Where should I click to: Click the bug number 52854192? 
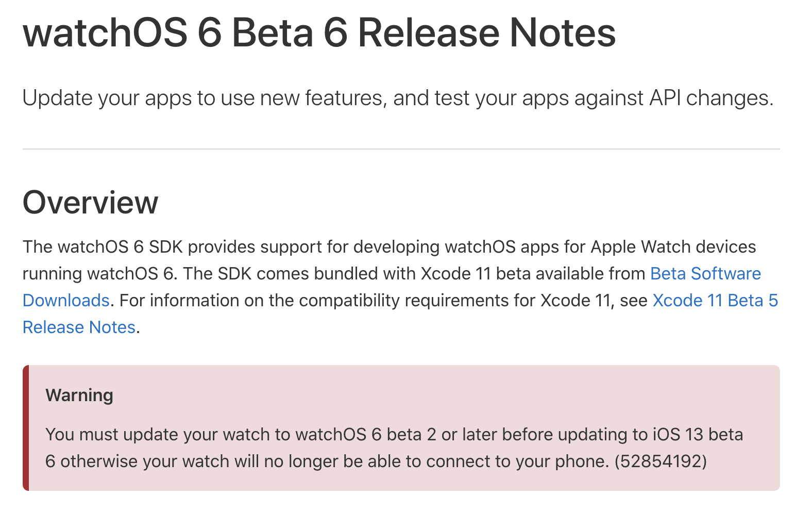(x=661, y=461)
